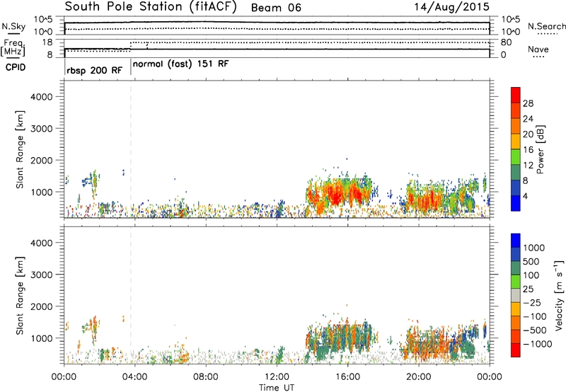Click the '28' value on power colorbar

(x=528, y=103)
